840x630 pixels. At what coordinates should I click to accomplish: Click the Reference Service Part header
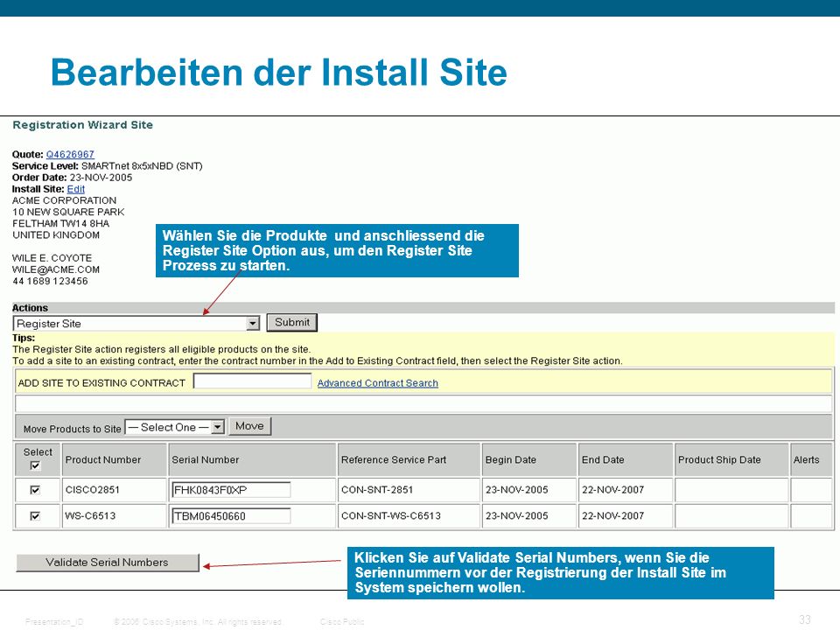pos(409,459)
